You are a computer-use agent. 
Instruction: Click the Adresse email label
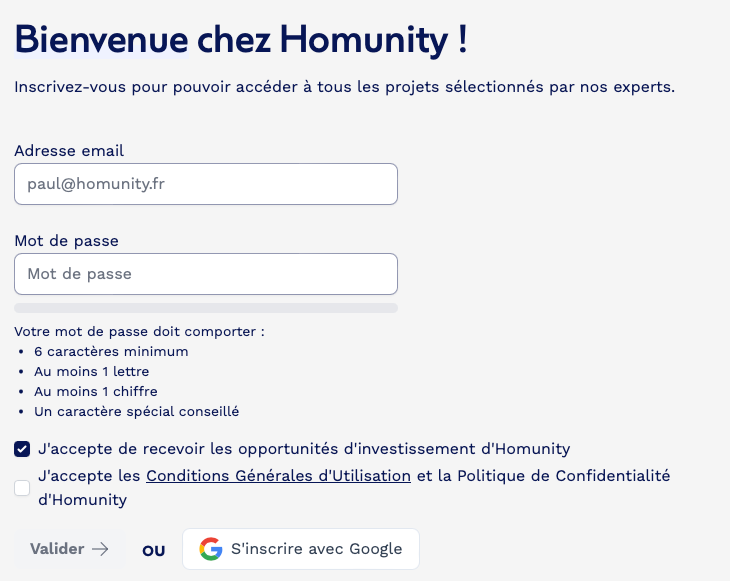click(x=69, y=151)
